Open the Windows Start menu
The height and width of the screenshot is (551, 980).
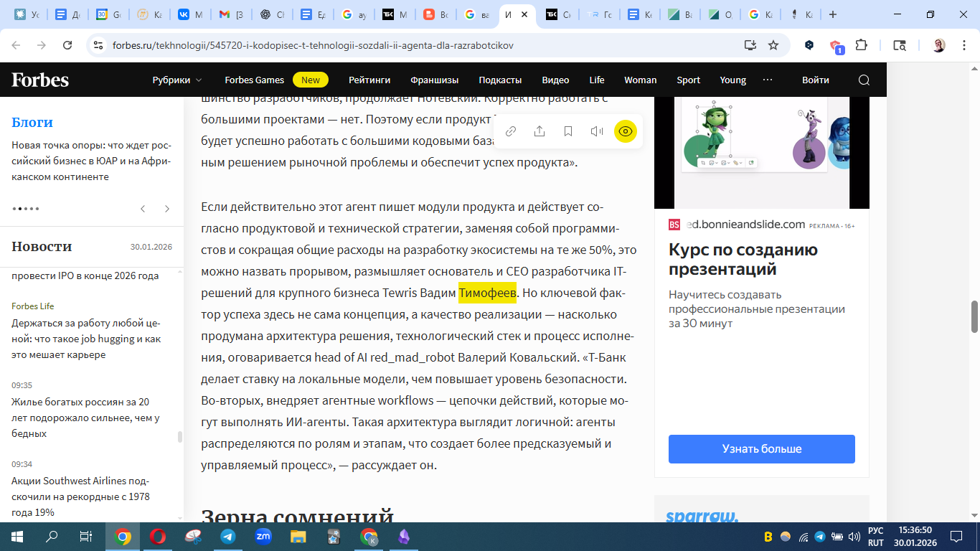[17, 537]
